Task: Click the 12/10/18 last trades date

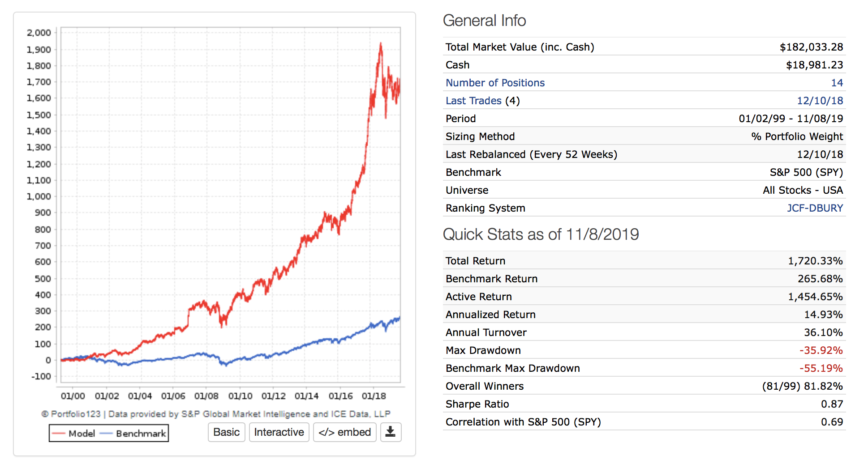Action: coord(820,101)
